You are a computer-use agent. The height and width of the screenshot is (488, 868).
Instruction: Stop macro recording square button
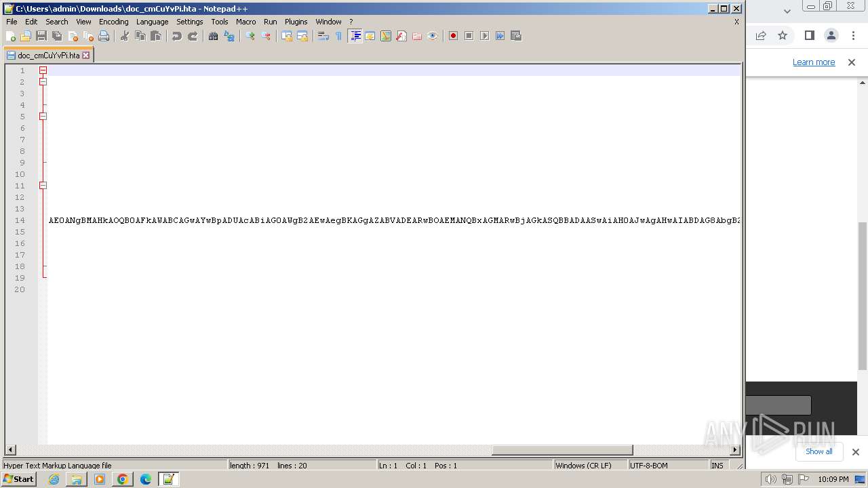tap(469, 36)
